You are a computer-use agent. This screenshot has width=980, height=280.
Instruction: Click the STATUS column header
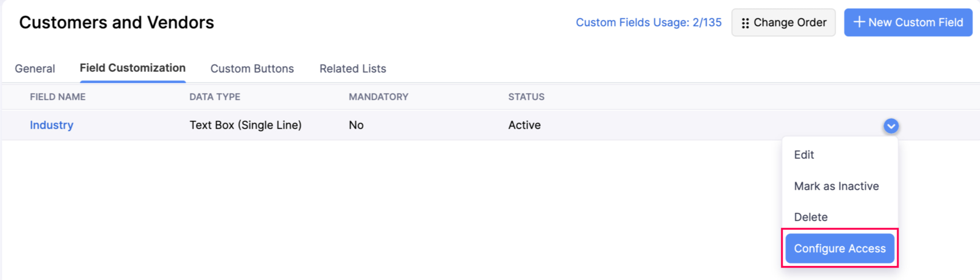(526, 97)
